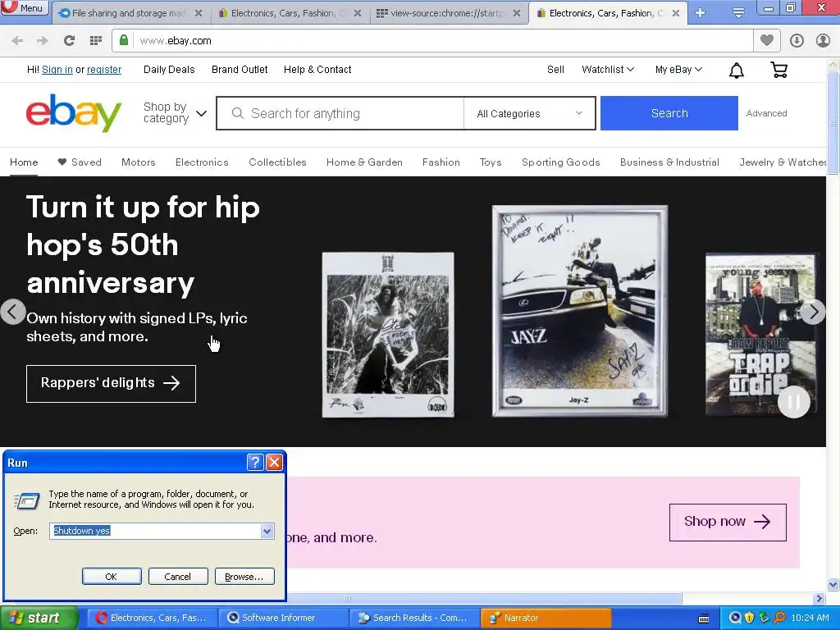Open the black-and-white signed photo thumbnail
Image resolution: width=840 pixels, height=630 pixels.
(388, 335)
